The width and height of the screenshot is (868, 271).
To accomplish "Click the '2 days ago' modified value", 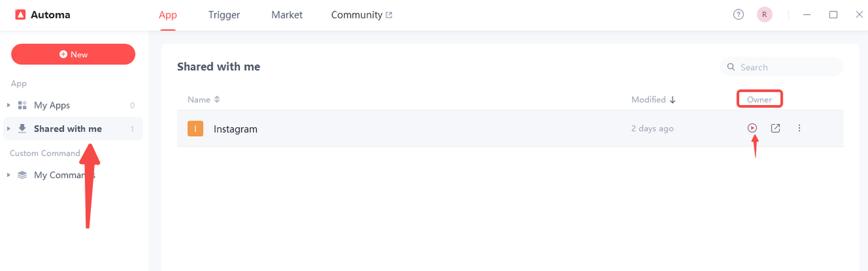I will point(652,129).
